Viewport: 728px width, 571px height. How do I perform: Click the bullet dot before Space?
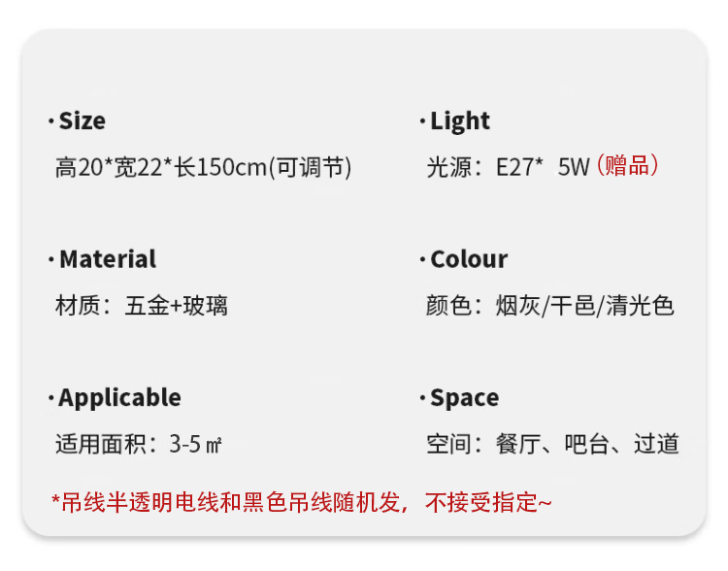[x=422, y=398]
